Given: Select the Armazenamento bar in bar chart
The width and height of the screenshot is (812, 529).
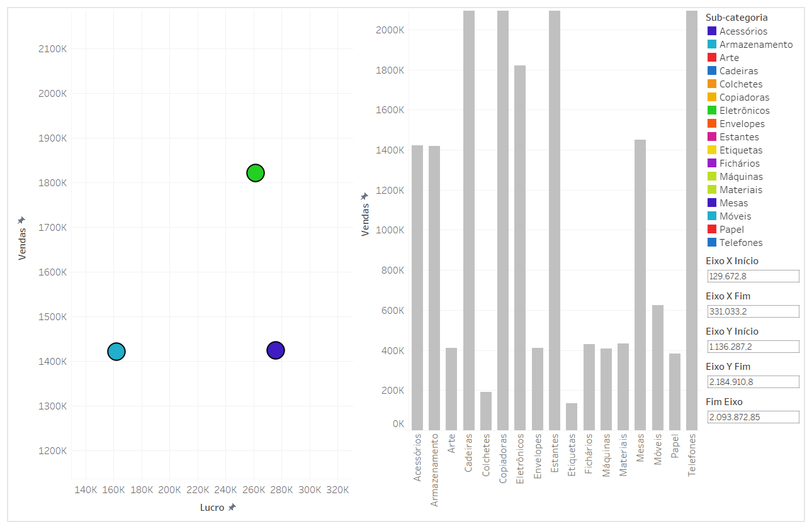Looking at the screenshot, I should point(434,288).
